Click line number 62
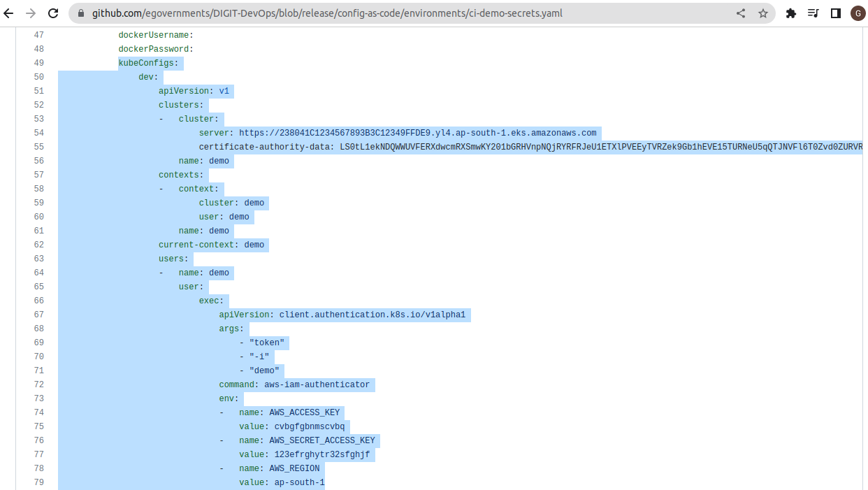 point(38,245)
